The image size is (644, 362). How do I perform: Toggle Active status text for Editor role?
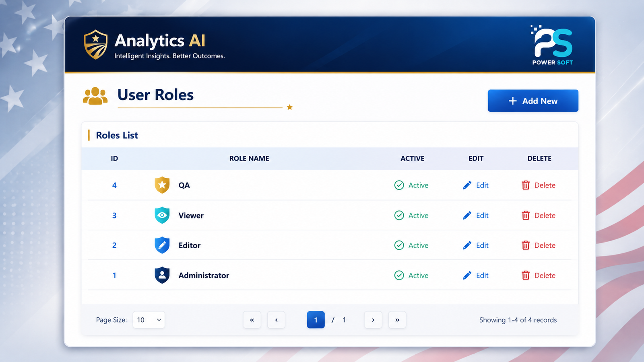point(418,245)
